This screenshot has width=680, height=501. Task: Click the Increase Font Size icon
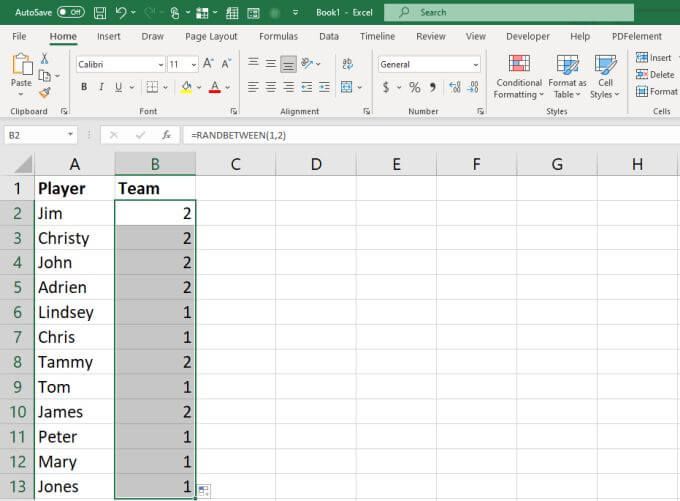coord(208,64)
